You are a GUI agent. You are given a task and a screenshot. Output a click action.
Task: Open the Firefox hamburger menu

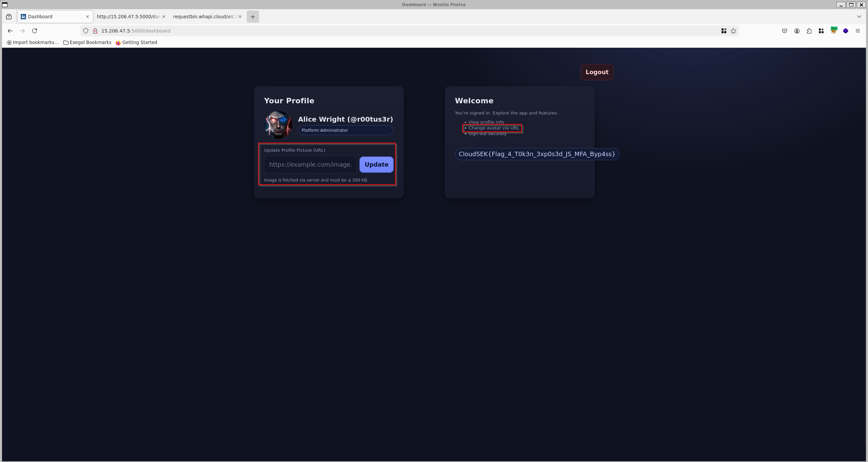(x=858, y=31)
